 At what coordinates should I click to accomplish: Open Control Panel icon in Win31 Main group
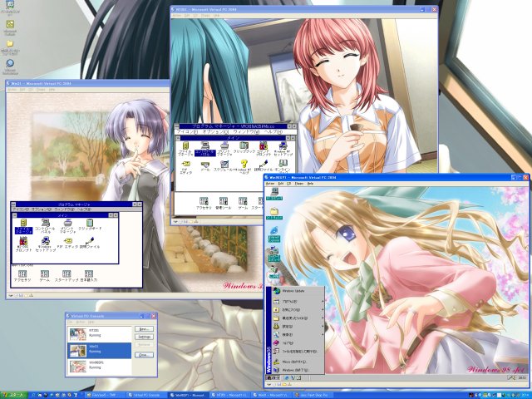tap(45, 226)
